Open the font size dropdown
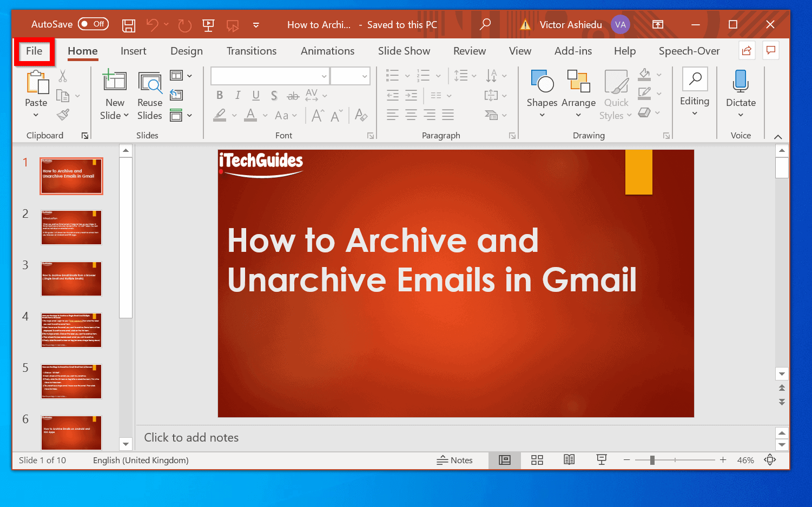Viewport: 812px width, 507px height. (x=366, y=76)
